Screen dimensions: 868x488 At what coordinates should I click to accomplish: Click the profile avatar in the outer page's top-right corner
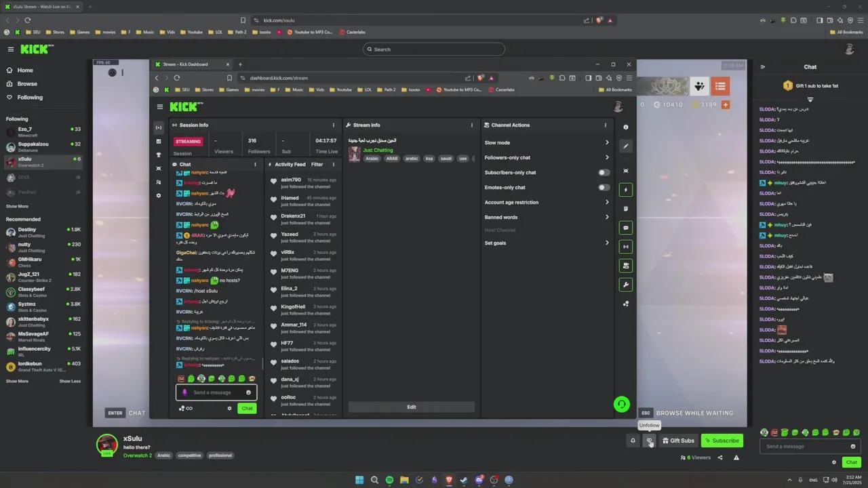(x=849, y=49)
